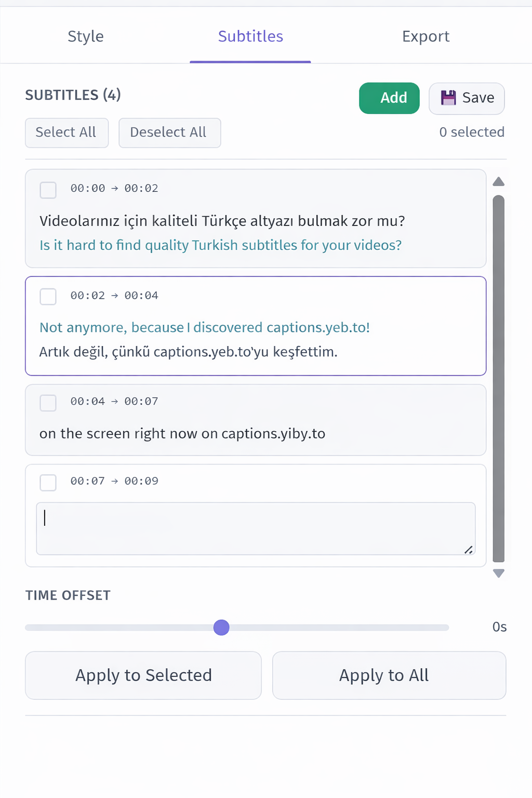The image size is (532, 798).
Task: Click the Time Offset slider handle
Action: [221, 628]
